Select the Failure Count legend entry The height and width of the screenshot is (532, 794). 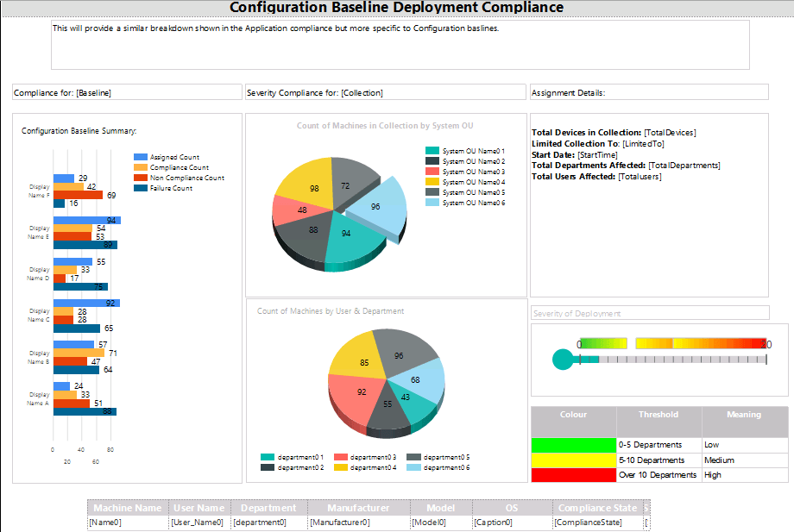(x=163, y=188)
